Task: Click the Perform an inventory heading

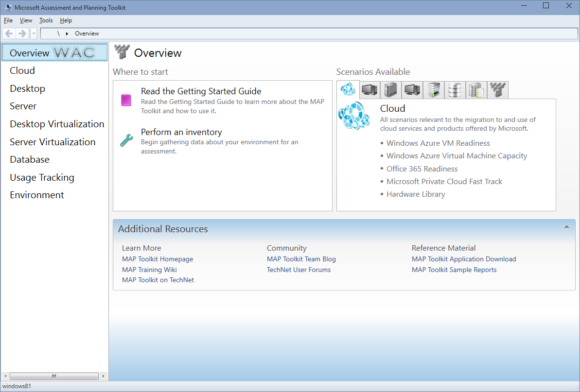Action: point(181,132)
